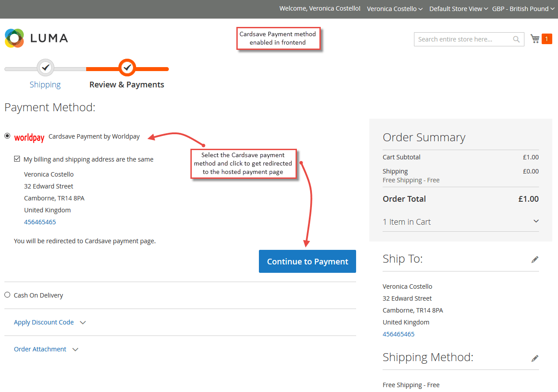558x392 pixels.
Task: Click 'Camborne, TR14 8PA' in Ship To
Action: click(413, 310)
